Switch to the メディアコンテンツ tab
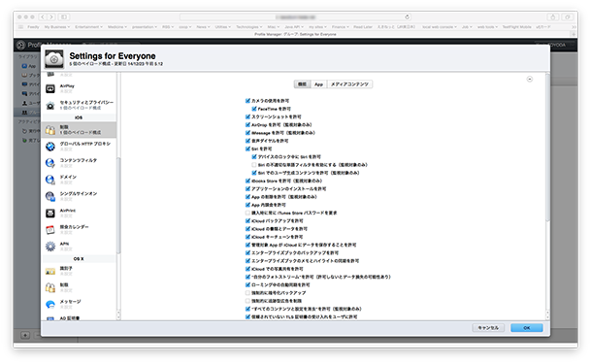This screenshot has height=364, width=591. click(x=349, y=84)
